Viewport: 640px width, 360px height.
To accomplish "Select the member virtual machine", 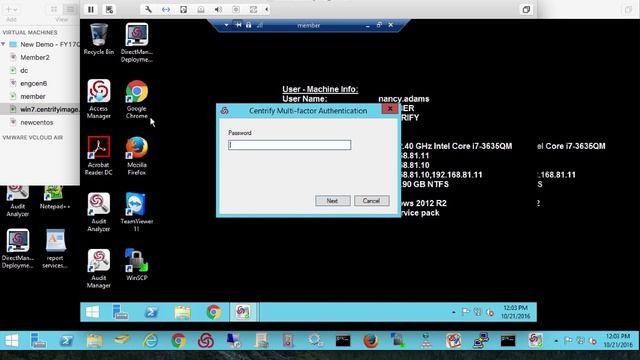I will click(33, 97).
